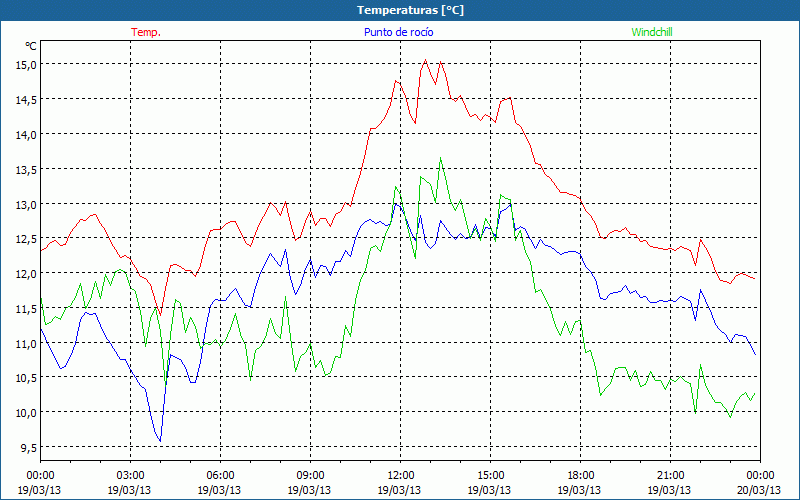The width and height of the screenshot is (800, 500).
Task: Click the 11,0 y-axis value
Action: pos(26,343)
